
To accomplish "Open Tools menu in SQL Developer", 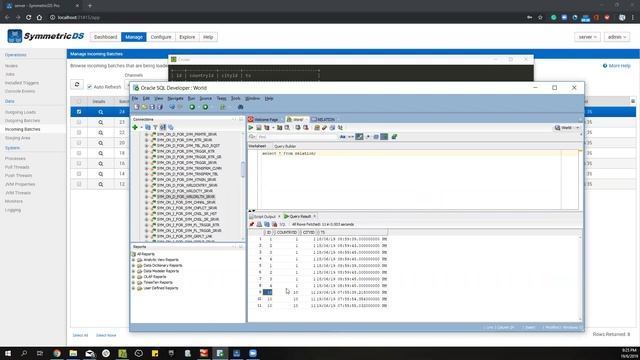I will pyautogui.click(x=236, y=98).
